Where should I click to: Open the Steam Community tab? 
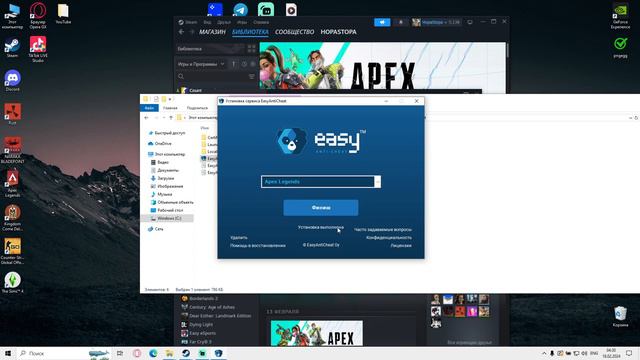click(294, 32)
